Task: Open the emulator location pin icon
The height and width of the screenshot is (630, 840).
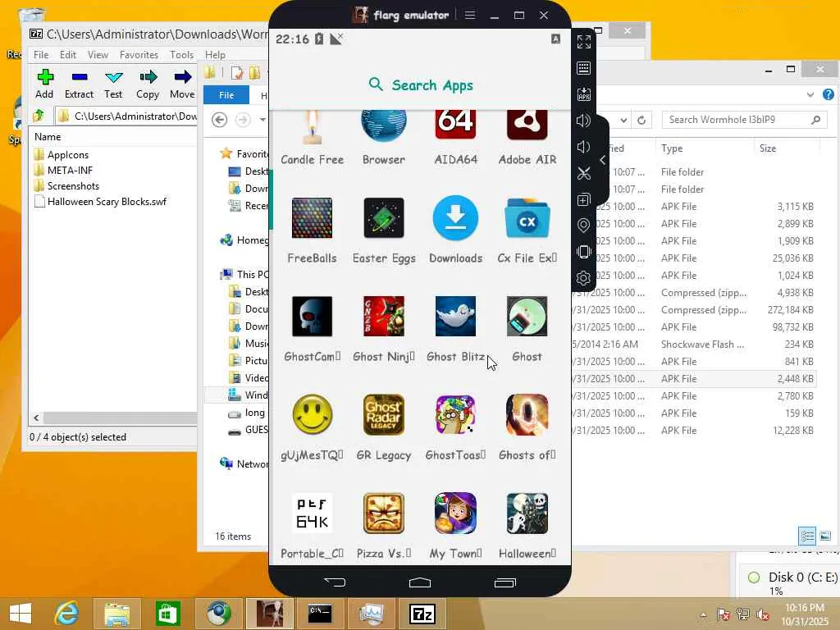Action: [x=584, y=226]
